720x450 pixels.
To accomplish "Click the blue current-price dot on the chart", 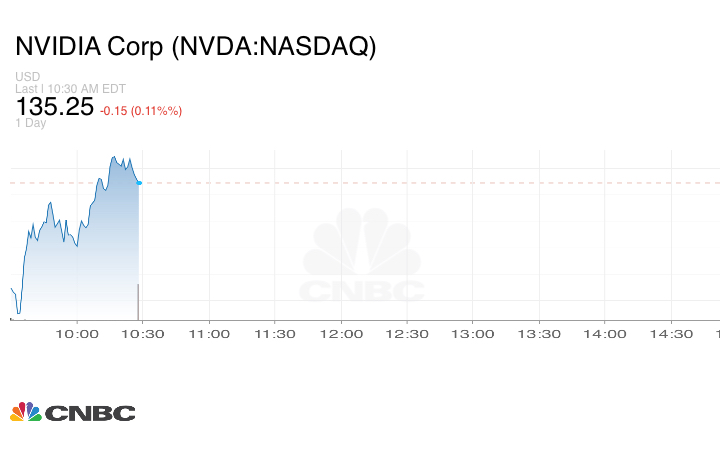I will (139, 183).
